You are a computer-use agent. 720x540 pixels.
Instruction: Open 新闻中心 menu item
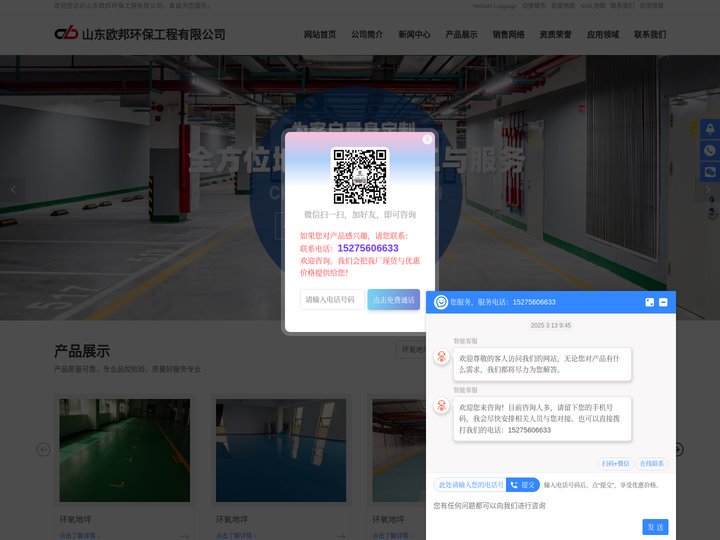[x=414, y=34]
